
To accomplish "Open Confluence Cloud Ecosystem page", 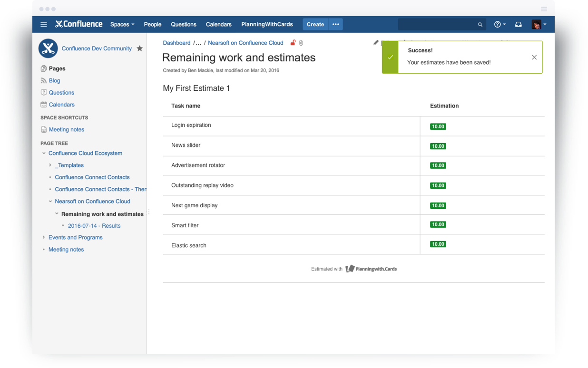I will click(85, 153).
